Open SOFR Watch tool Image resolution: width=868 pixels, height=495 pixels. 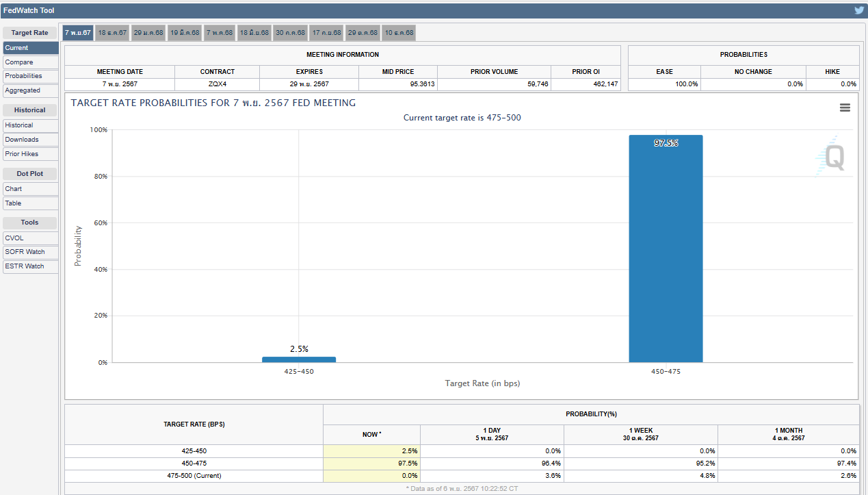point(31,252)
